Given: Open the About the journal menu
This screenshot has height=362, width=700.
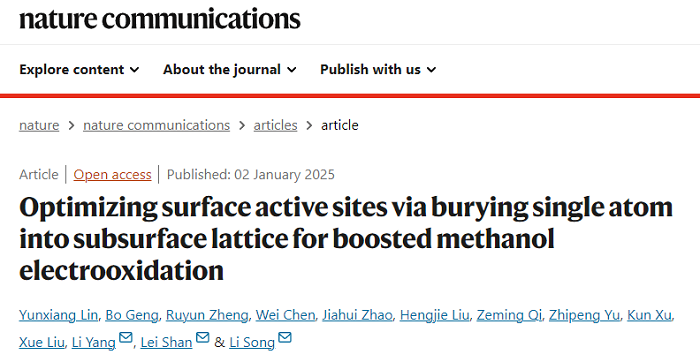Looking at the screenshot, I should 229,70.
